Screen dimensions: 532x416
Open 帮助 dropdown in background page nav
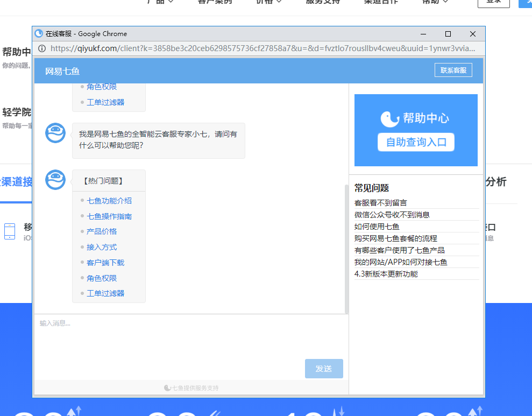pos(435,2)
